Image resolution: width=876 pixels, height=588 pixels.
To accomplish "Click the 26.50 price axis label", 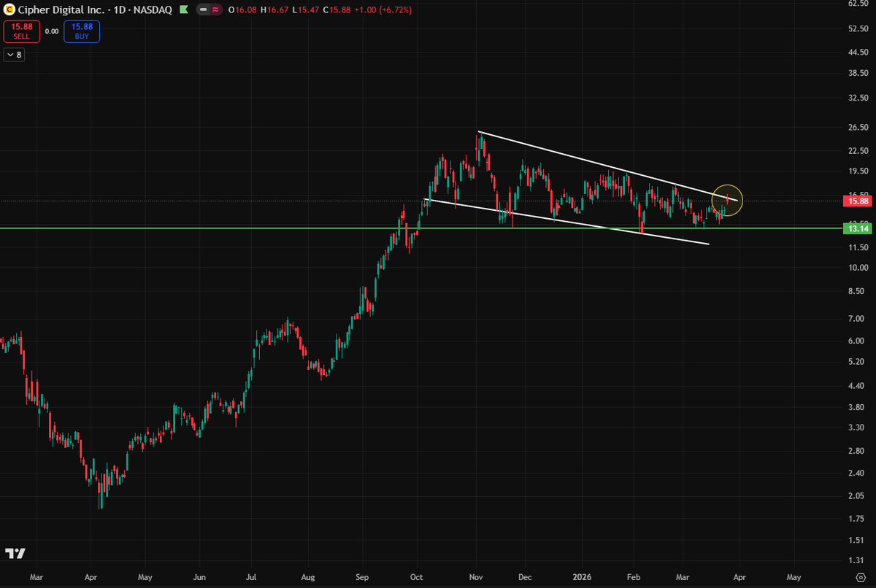I will (858, 127).
